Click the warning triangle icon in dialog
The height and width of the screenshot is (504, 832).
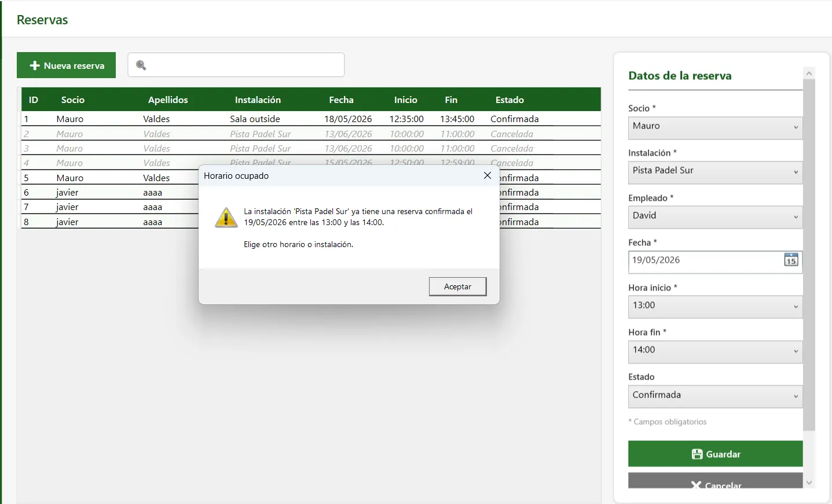(226, 218)
